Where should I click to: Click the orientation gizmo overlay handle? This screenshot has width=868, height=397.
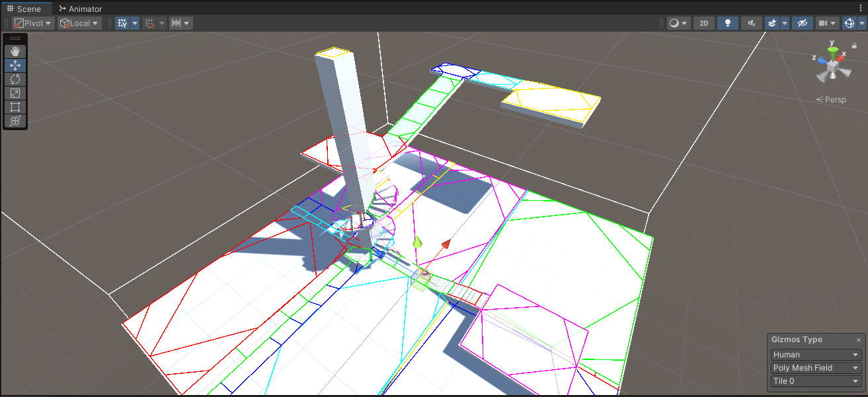[804, 38]
